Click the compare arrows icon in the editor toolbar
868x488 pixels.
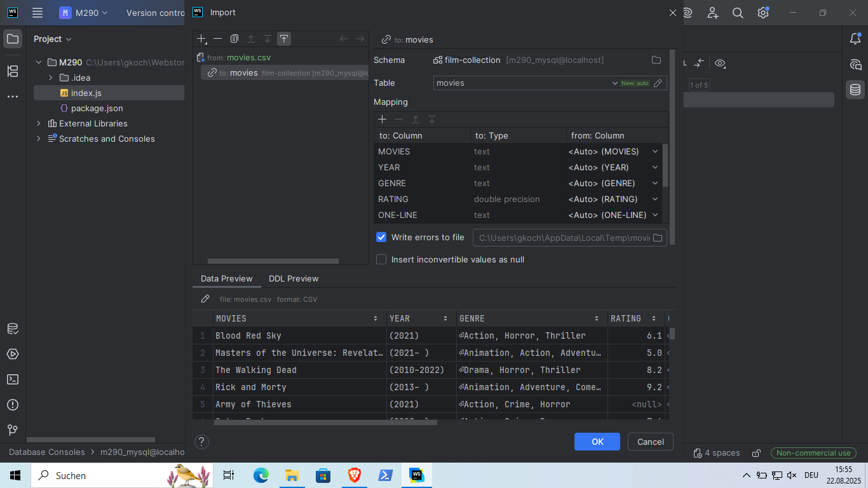700,63
